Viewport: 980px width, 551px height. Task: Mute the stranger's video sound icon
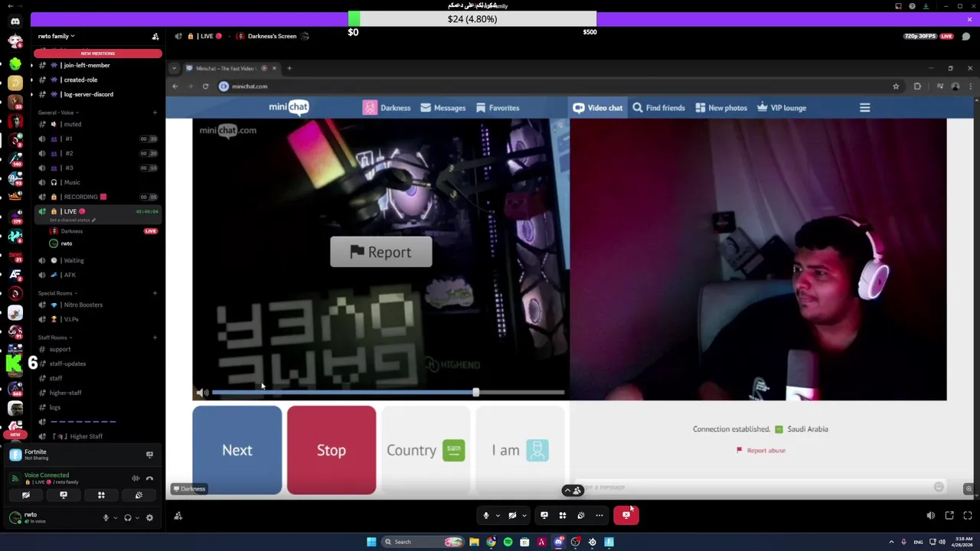coord(202,393)
